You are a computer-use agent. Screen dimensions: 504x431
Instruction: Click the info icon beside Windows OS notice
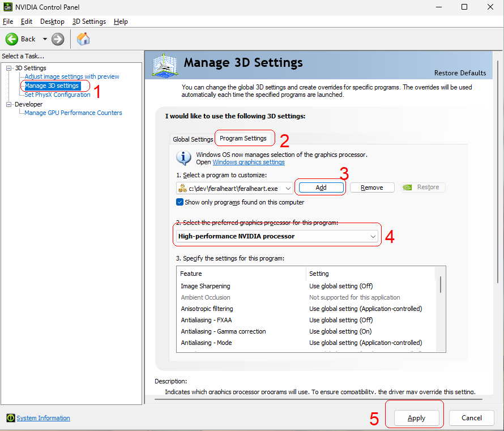pos(184,158)
